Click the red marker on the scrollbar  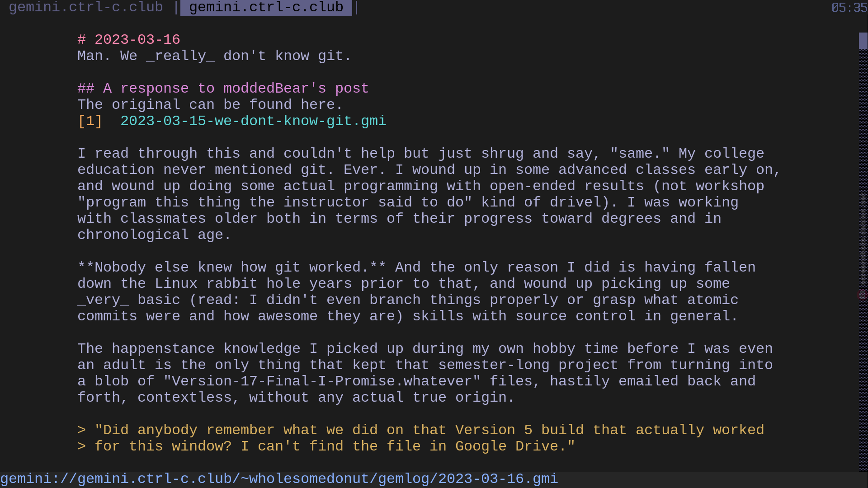click(862, 295)
